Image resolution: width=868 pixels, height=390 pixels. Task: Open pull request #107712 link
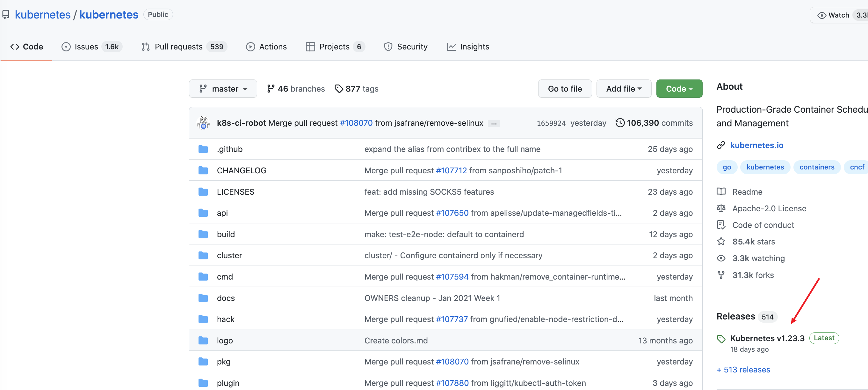451,170
